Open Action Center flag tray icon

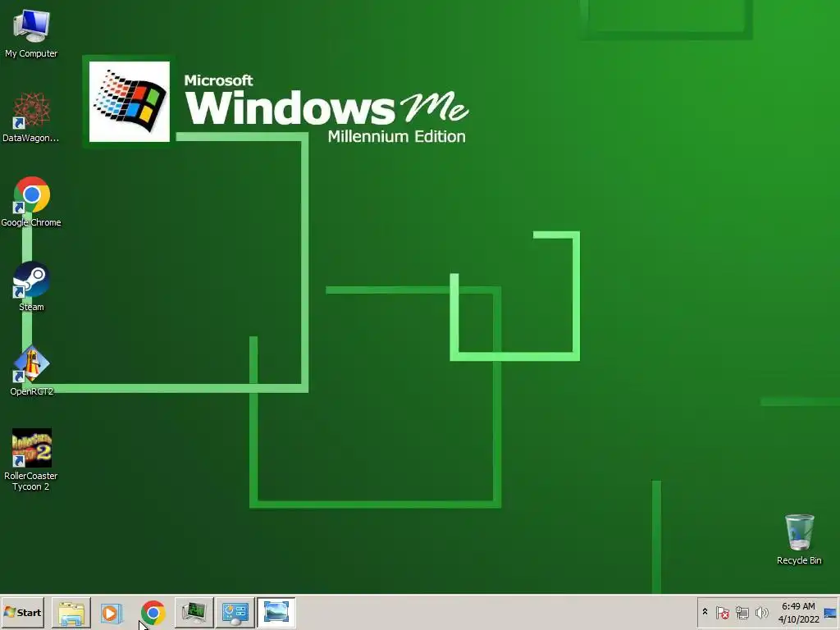click(x=722, y=612)
